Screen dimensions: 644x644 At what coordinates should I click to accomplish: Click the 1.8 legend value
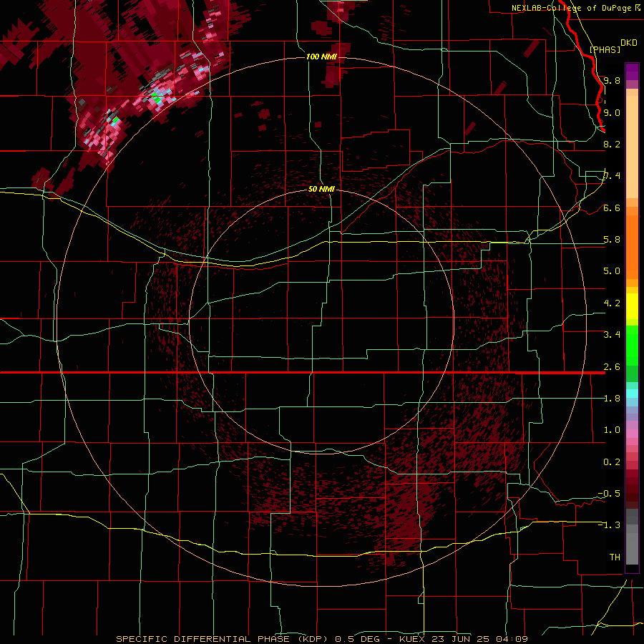(x=612, y=399)
